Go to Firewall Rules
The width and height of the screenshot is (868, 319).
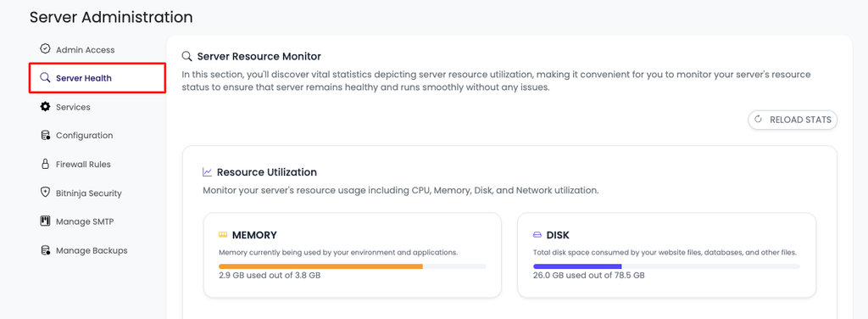click(x=83, y=165)
